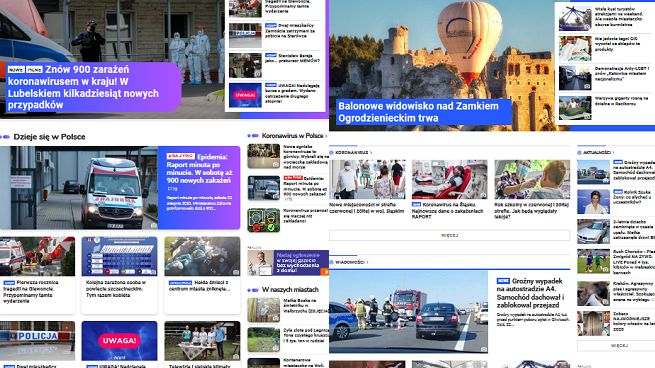
Task: Click the POLICJA car thumbnail
Action: point(38,341)
